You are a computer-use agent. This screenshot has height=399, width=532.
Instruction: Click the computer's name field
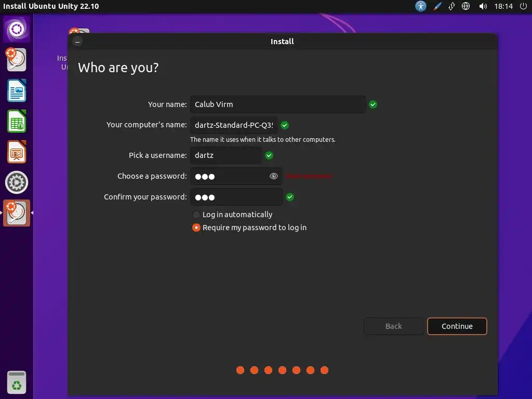click(x=234, y=125)
